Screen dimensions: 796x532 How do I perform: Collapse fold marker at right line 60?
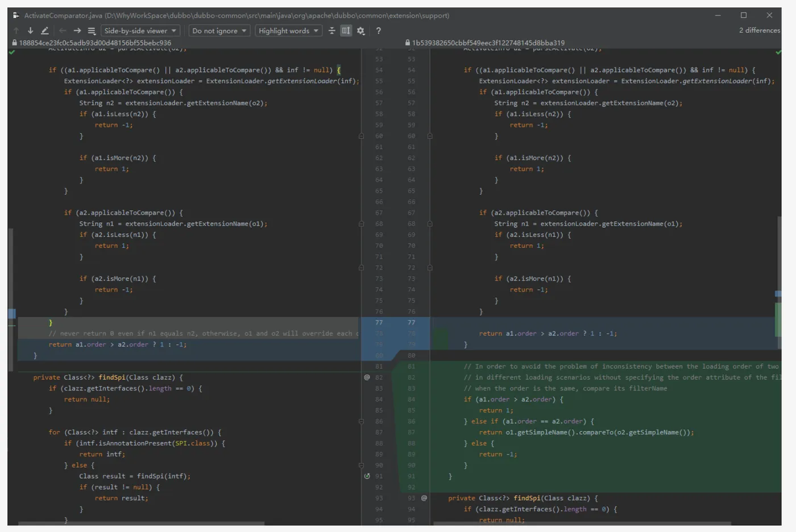click(x=430, y=136)
